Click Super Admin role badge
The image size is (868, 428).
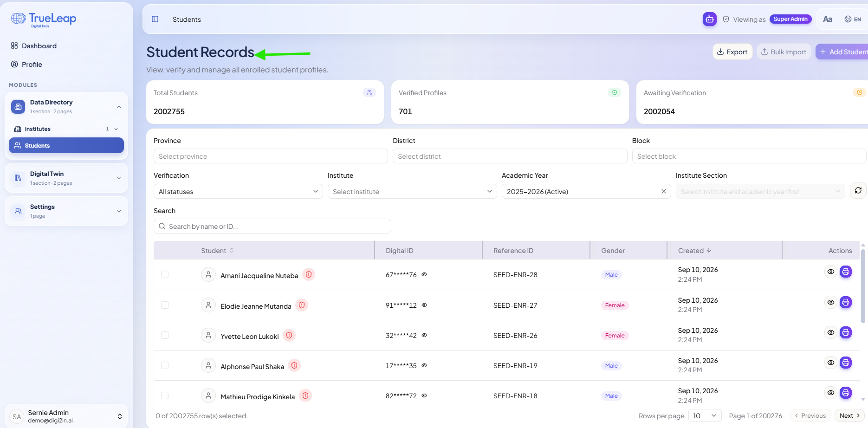click(x=790, y=19)
